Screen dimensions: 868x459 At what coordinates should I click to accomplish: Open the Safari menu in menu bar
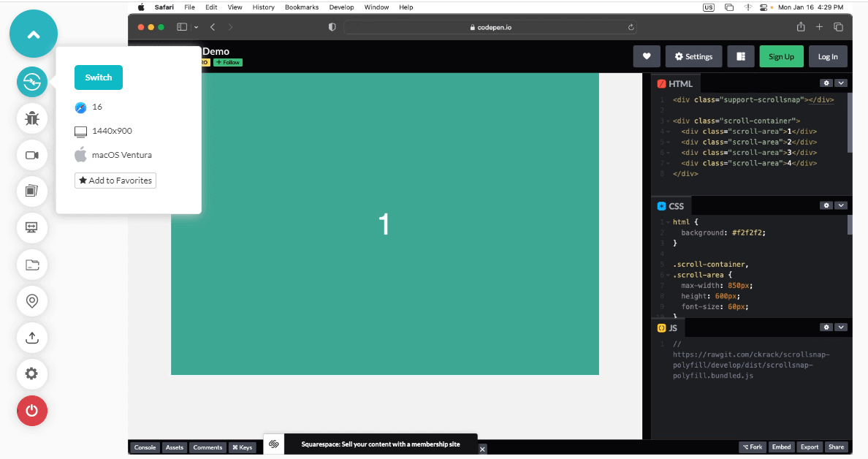click(x=164, y=7)
